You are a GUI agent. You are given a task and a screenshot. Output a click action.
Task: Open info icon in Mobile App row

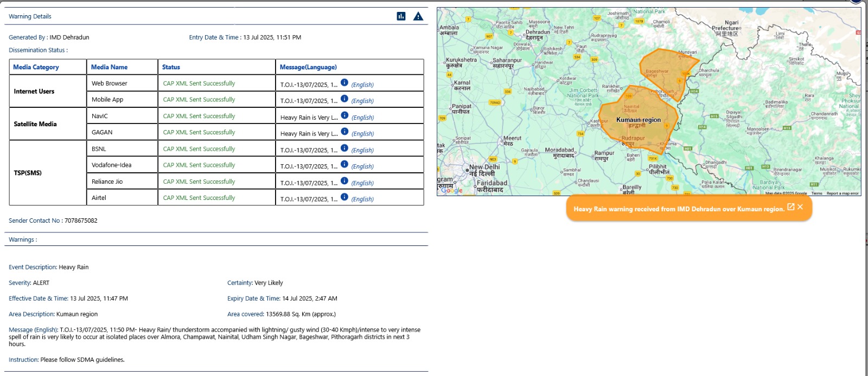pos(344,99)
